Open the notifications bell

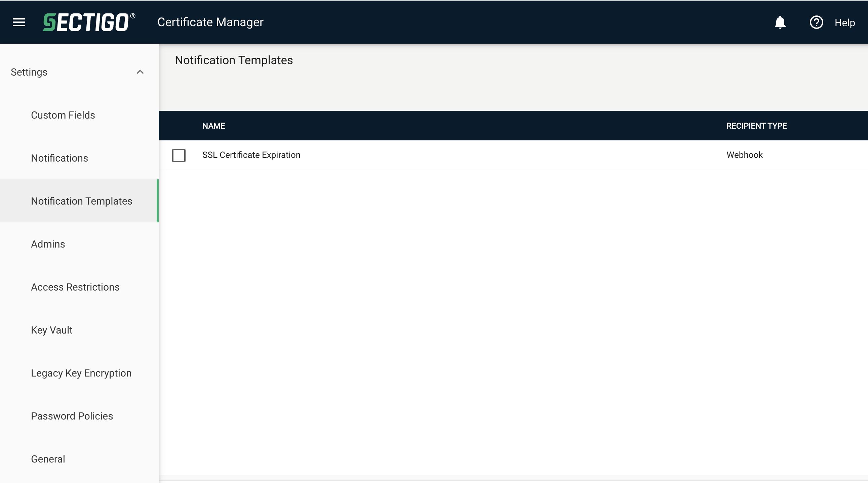[780, 22]
